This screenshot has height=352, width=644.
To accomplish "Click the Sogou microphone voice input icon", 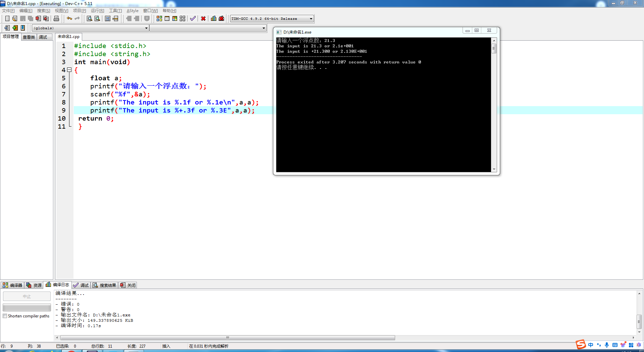I will pos(607,345).
